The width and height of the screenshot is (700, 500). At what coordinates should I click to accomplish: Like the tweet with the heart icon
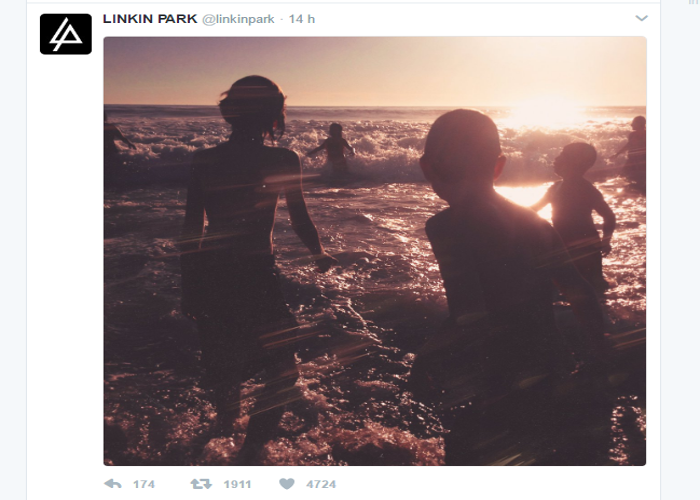[x=287, y=484]
